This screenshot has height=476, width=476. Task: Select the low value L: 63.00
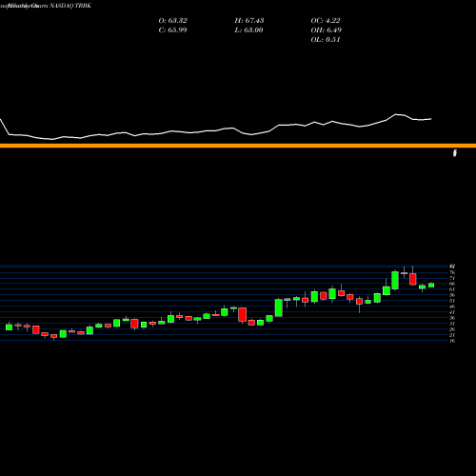click(x=249, y=30)
